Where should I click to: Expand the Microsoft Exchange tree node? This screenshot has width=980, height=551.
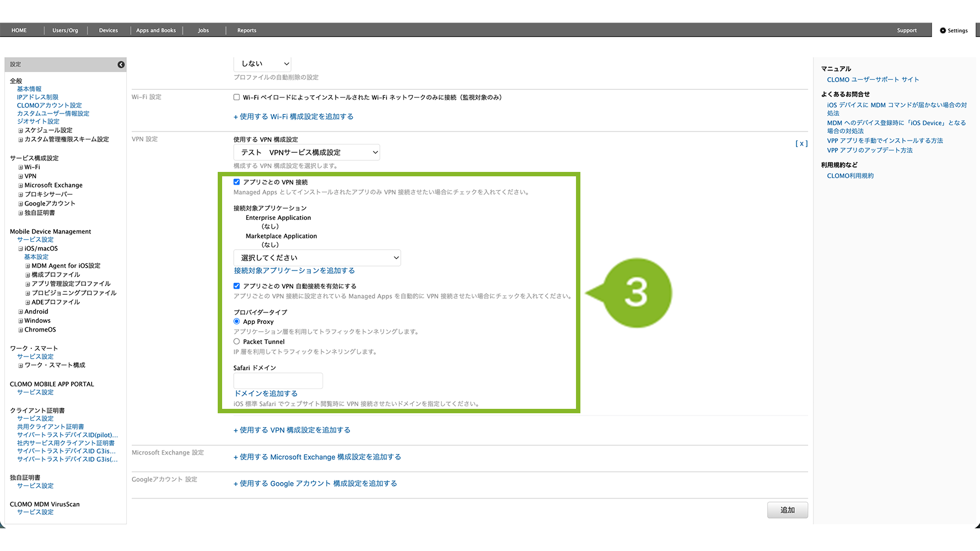coord(20,186)
